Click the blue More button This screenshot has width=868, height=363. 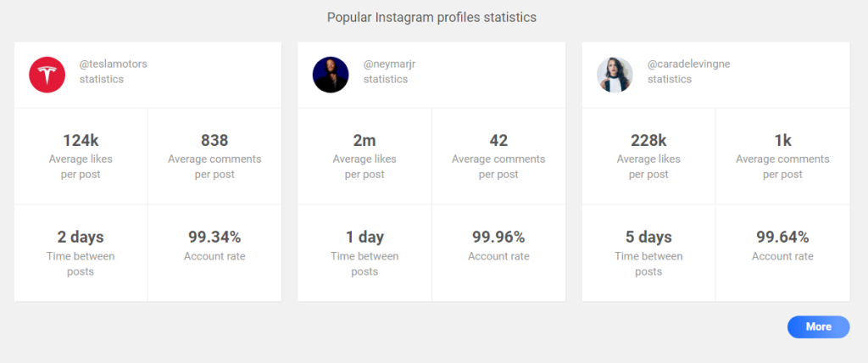(818, 327)
